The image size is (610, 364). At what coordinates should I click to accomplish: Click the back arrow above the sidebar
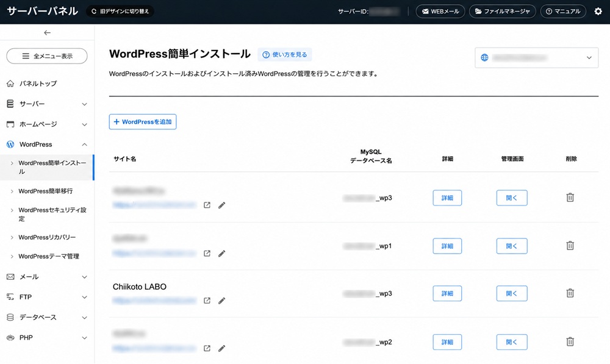(47, 33)
